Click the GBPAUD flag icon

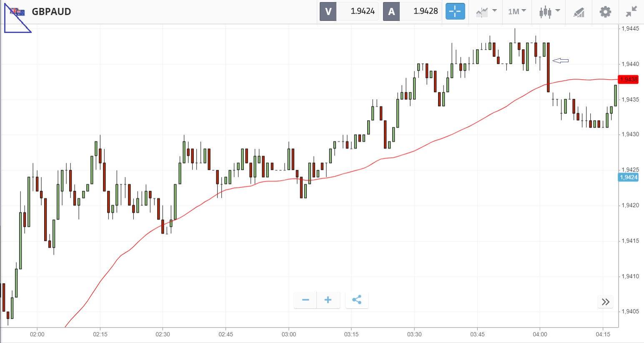(x=18, y=12)
